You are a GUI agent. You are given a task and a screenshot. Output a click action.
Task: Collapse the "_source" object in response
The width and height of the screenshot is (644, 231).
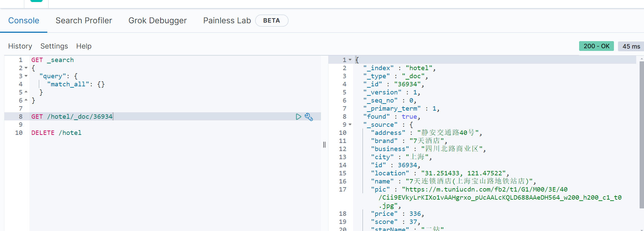pyautogui.click(x=350, y=125)
